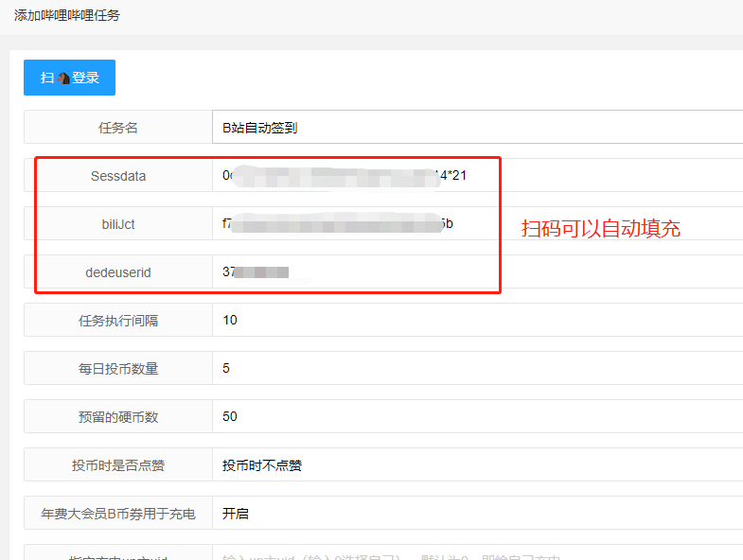Click the biliJct label

(118, 224)
